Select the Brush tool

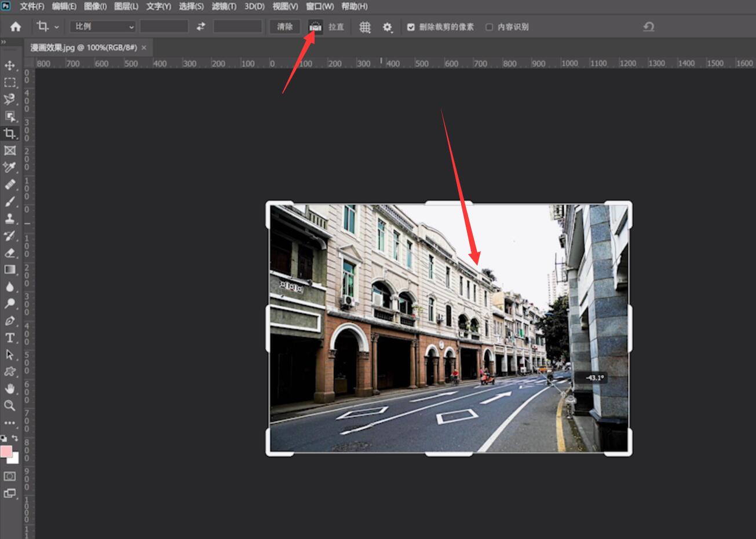pyautogui.click(x=10, y=201)
